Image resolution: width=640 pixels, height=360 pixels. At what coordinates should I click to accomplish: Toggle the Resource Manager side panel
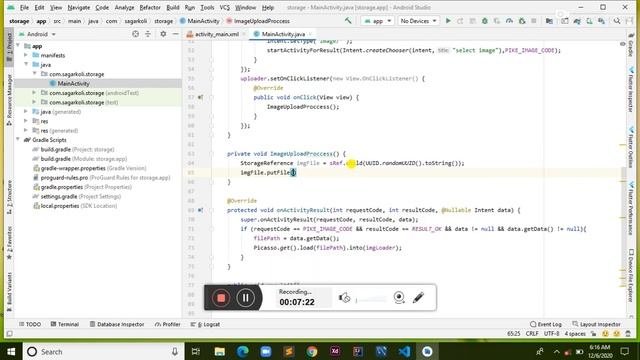point(9,99)
